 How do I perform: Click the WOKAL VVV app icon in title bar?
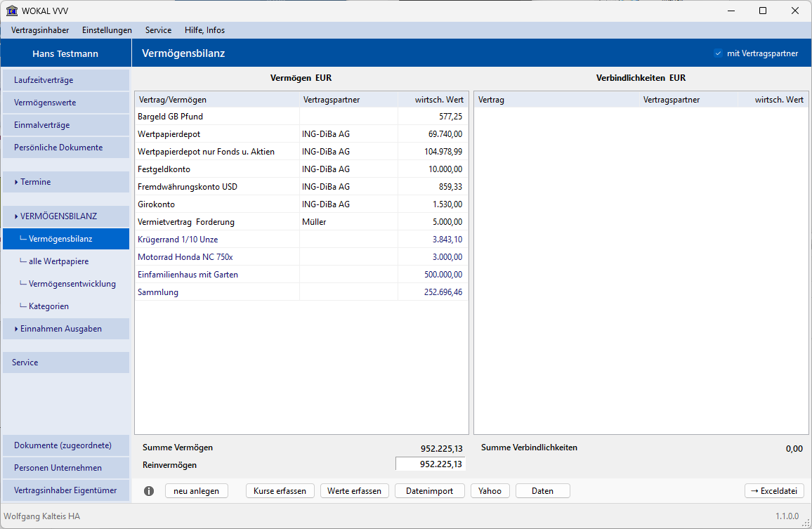click(11, 11)
